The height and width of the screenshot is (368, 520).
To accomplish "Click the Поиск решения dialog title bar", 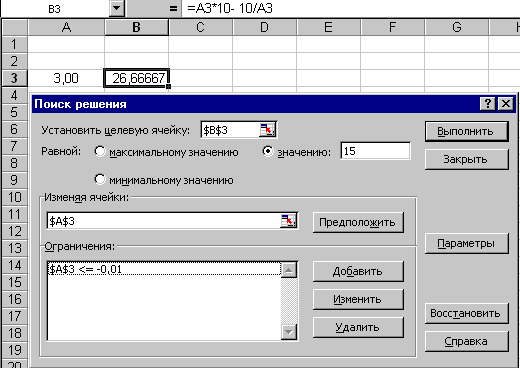I will coord(256,104).
